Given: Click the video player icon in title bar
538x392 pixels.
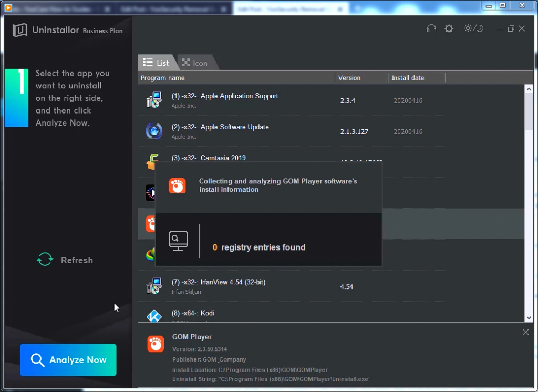Looking at the screenshot, I should coord(8,7).
